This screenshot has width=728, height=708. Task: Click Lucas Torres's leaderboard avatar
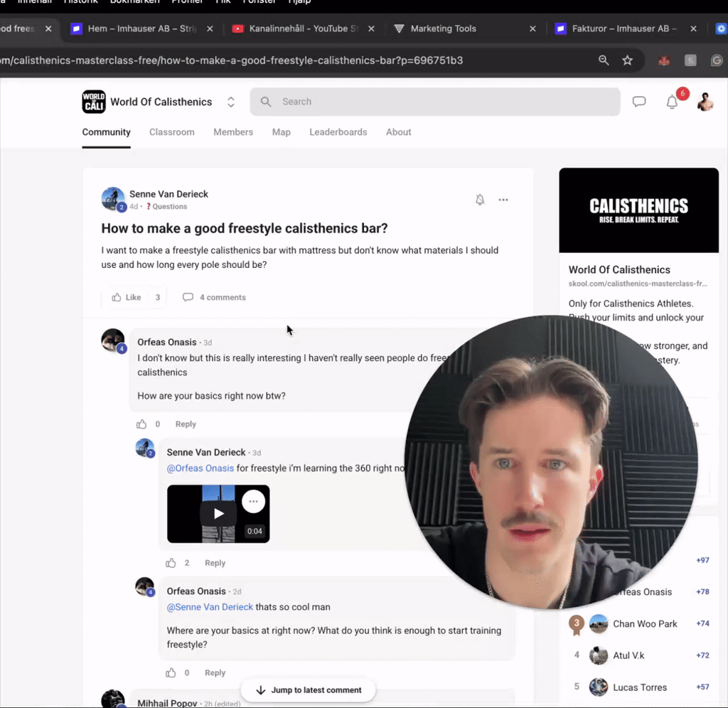(599, 687)
